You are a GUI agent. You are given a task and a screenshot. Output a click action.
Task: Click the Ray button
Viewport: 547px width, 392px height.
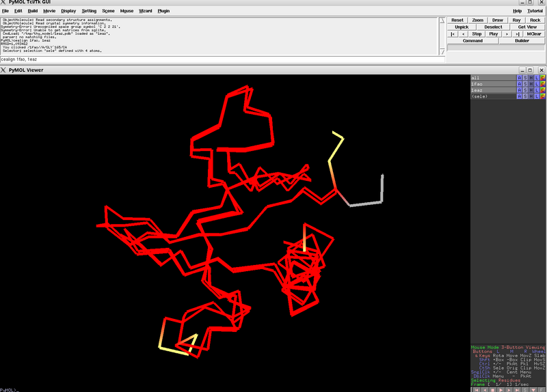[x=516, y=20]
